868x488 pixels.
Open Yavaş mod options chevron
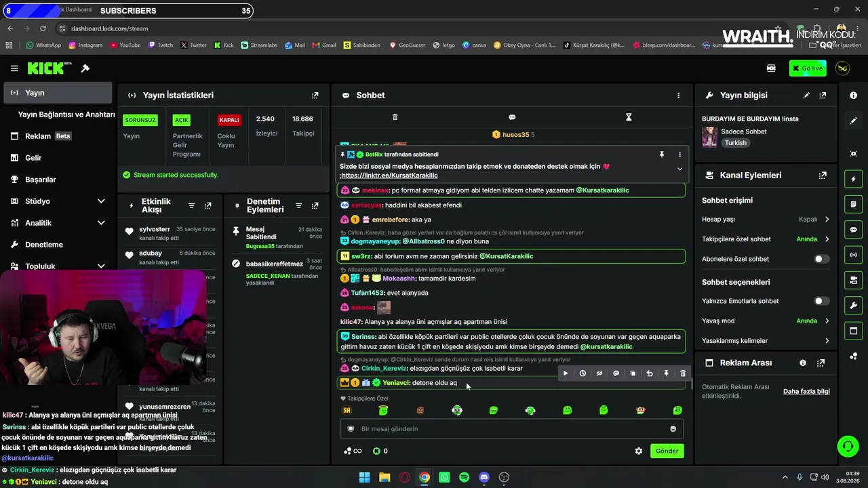point(827,321)
